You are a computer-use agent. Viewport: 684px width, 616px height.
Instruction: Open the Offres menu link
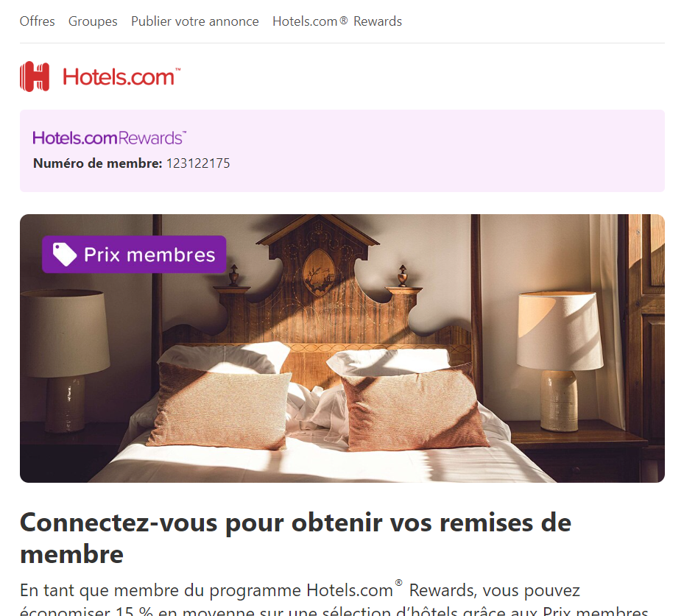pyautogui.click(x=37, y=21)
